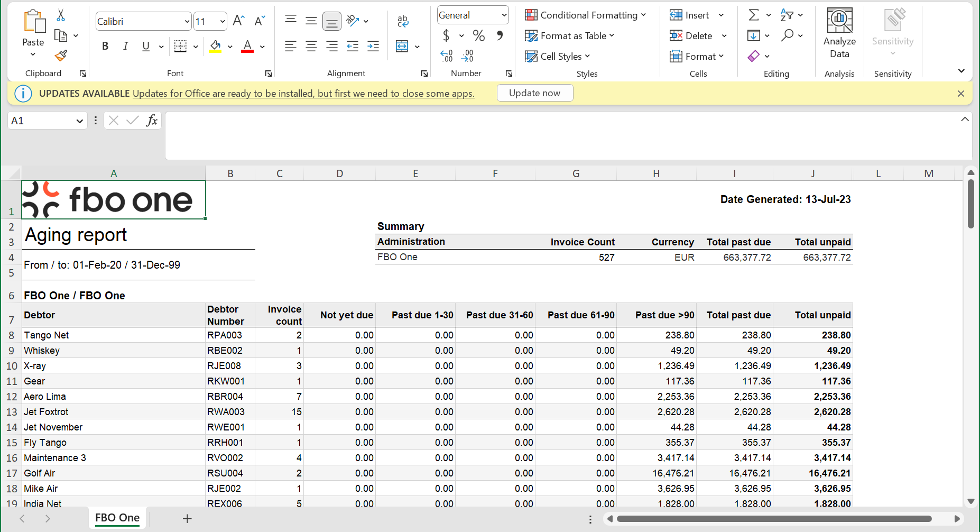Viewport: 980px width, 532px height.
Task: Open the Insert cells dropdown
Action: [x=721, y=15]
